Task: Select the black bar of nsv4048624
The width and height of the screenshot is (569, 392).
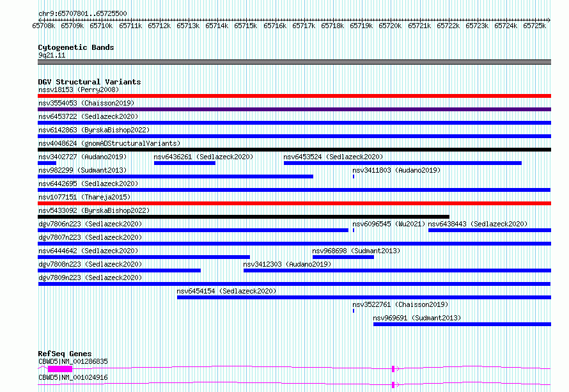Action: pos(294,150)
